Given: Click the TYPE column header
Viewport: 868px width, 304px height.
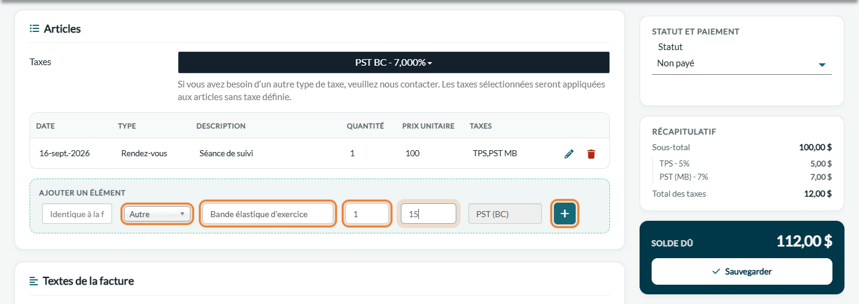Looking at the screenshot, I should [x=127, y=126].
